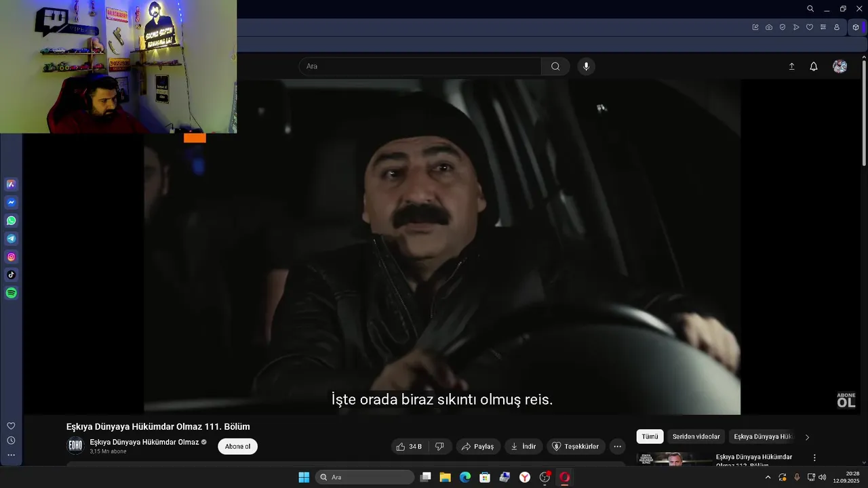
Task: Open the EDHO channel avatar
Action: (75, 446)
